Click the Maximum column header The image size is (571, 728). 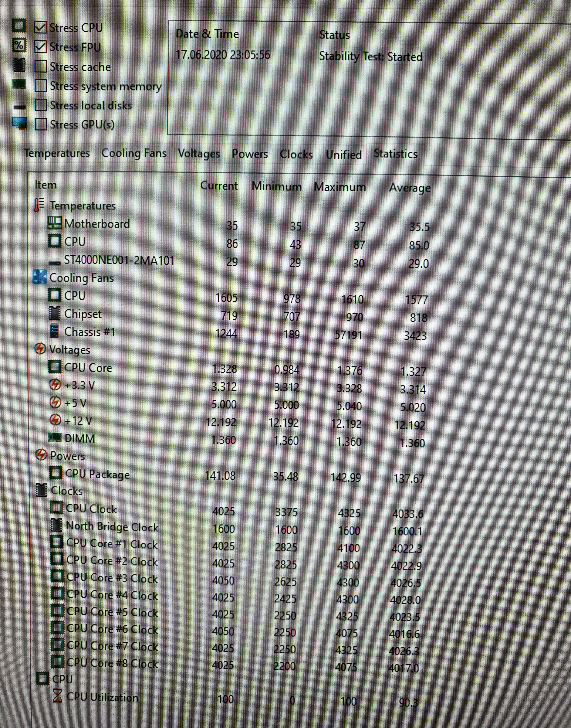pyautogui.click(x=340, y=187)
